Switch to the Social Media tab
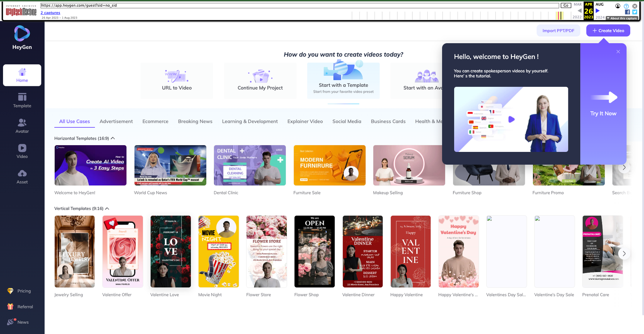This screenshot has width=644, height=334. point(347,121)
